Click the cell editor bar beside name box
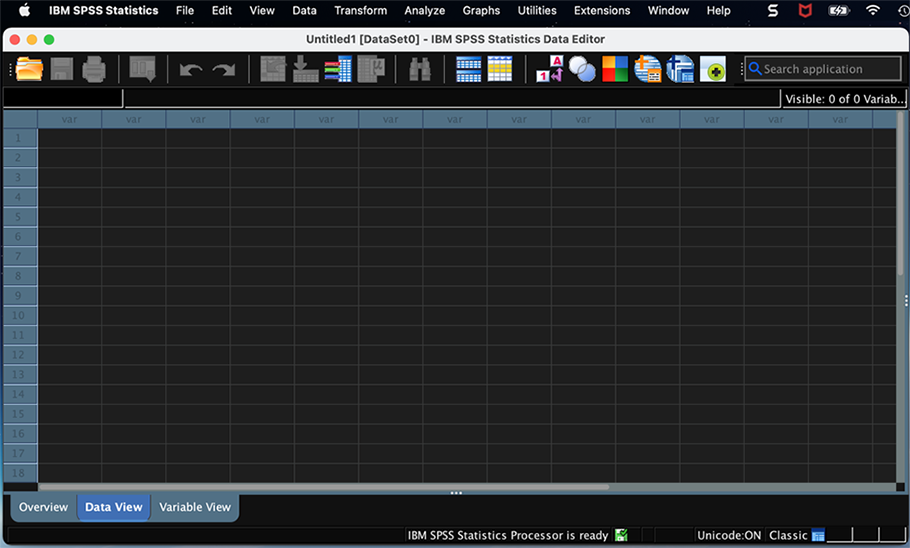 (452, 99)
